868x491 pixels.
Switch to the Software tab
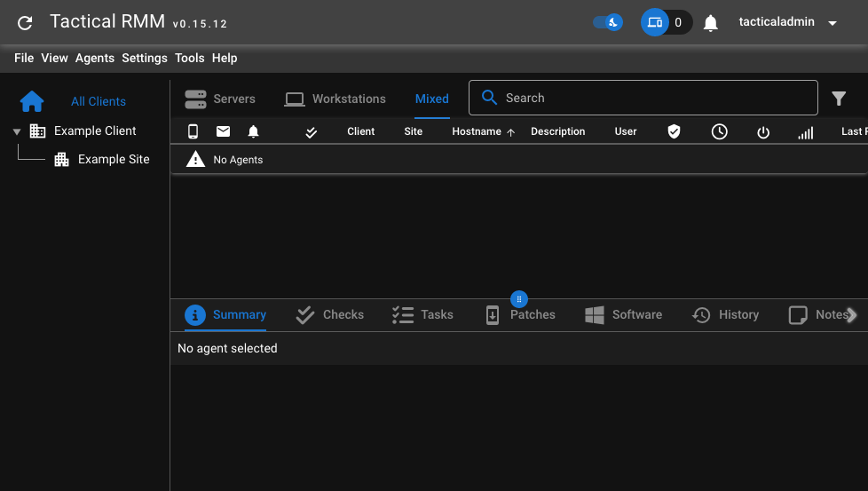(x=623, y=315)
